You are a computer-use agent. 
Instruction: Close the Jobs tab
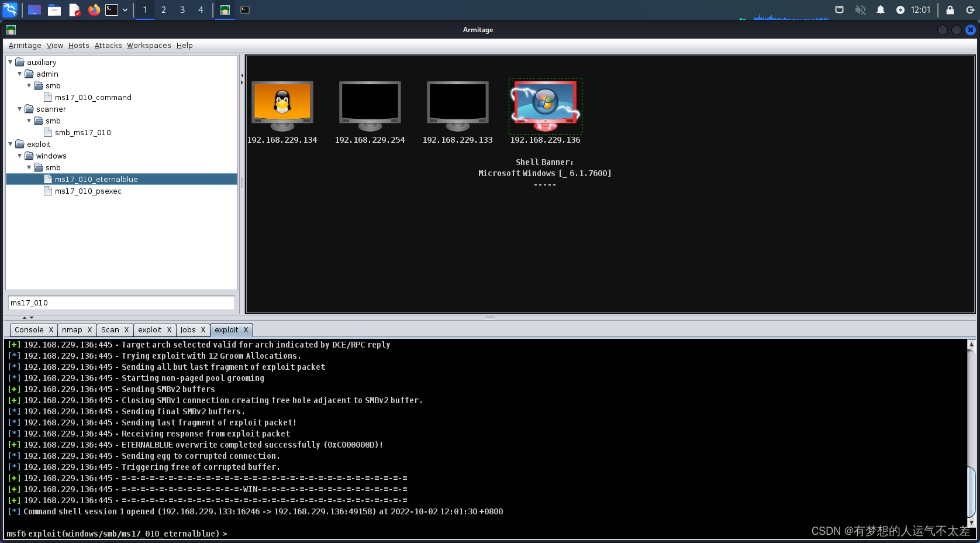[x=203, y=330]
